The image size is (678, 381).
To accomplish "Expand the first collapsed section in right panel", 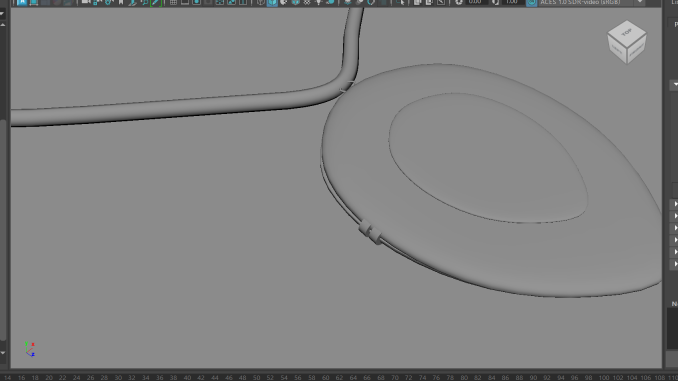I will [x=675, y=204].
